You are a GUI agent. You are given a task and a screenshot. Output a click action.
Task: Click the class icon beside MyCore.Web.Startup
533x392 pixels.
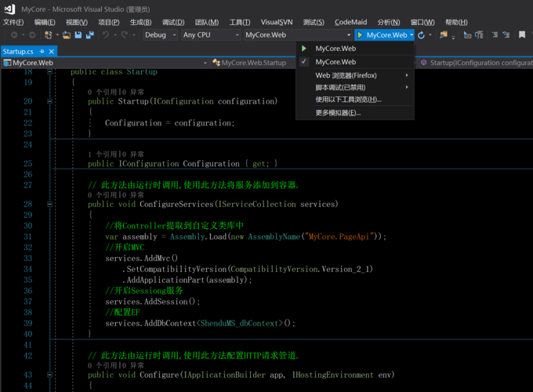coord(216,63)
